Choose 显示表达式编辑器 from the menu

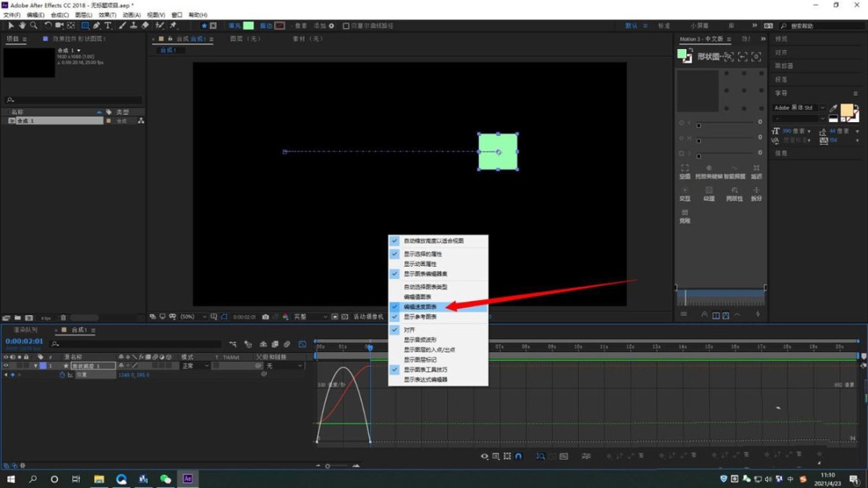point(425,379)
